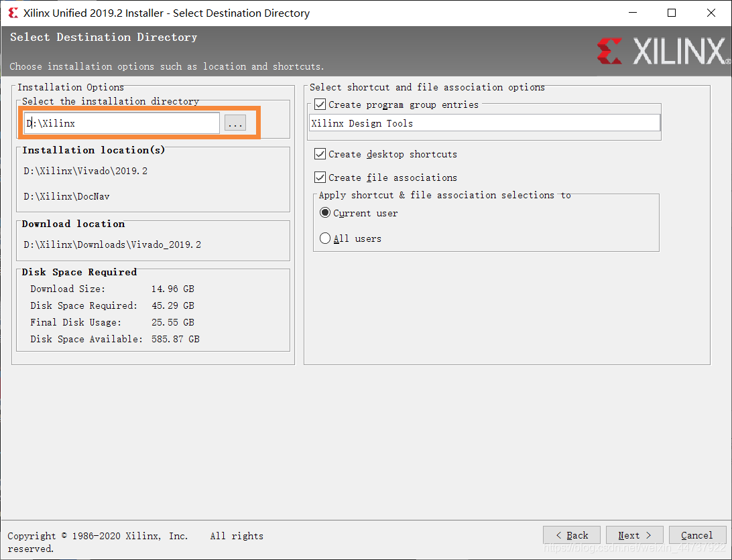Toggle "Create file associations"
Image resolution: width=732 pixels, height=560 pixels.
[x=320, y=177]
